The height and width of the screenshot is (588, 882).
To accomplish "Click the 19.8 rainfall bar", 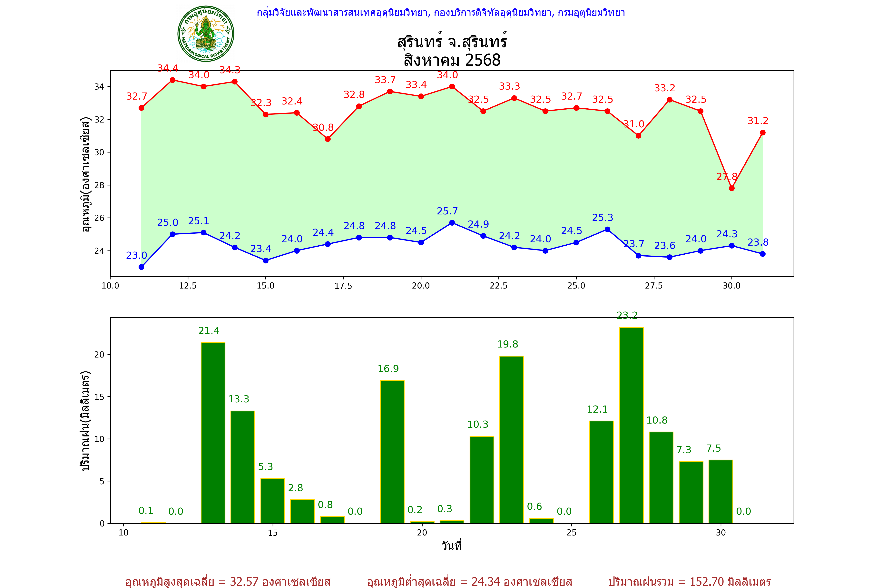I will pos(512,439).
